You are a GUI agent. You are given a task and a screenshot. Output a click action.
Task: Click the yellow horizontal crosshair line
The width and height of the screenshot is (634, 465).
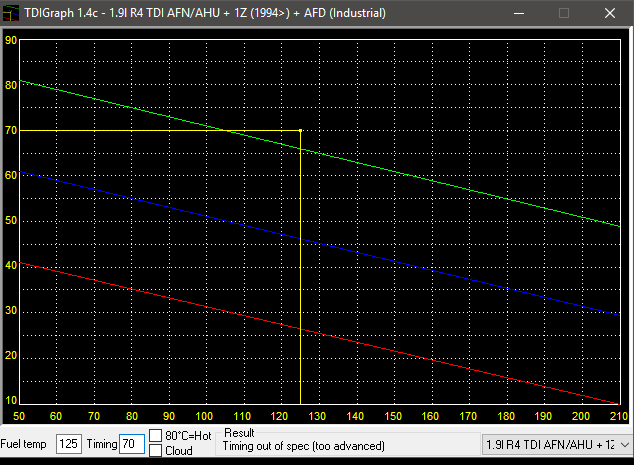(150, 130)
